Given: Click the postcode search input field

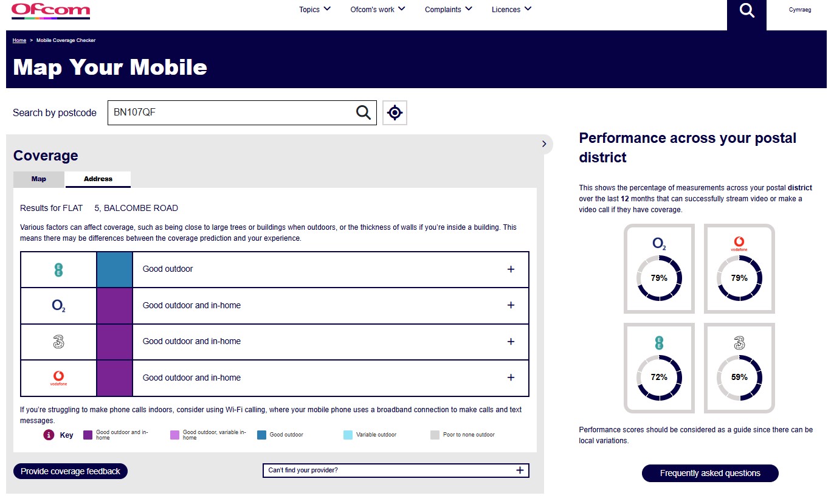Looking at the screenshot, I should pyautogui.click(x=231, y=112).
